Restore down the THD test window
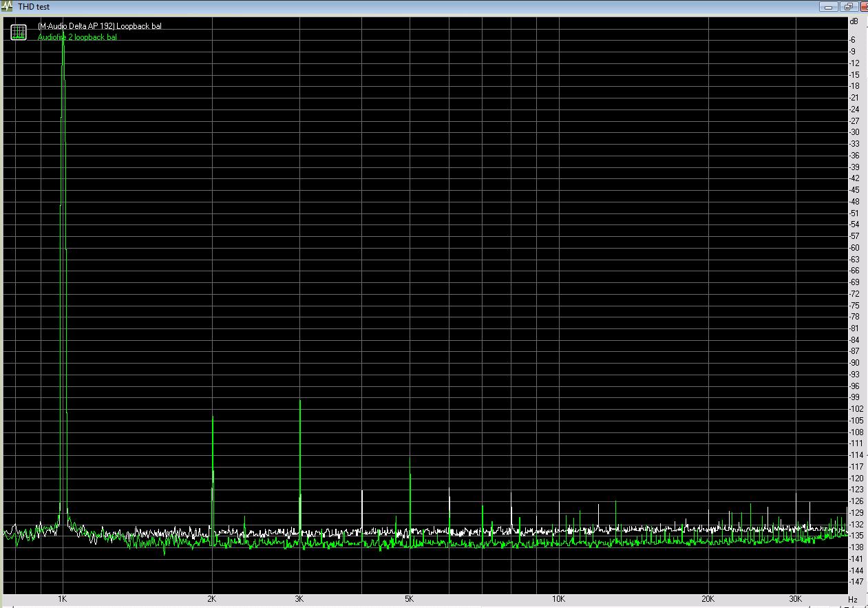Viewport: 868px width, 608px height. click(x=848, y=7)
